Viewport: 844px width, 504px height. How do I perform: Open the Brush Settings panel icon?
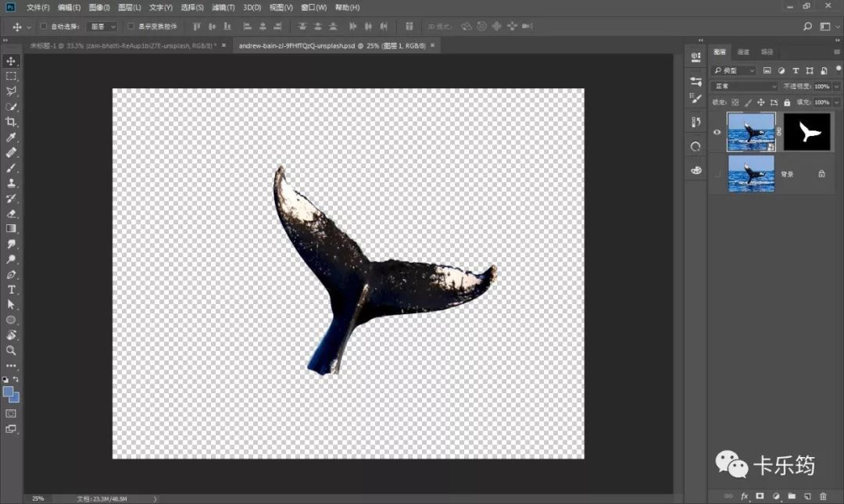pos(696,98)
